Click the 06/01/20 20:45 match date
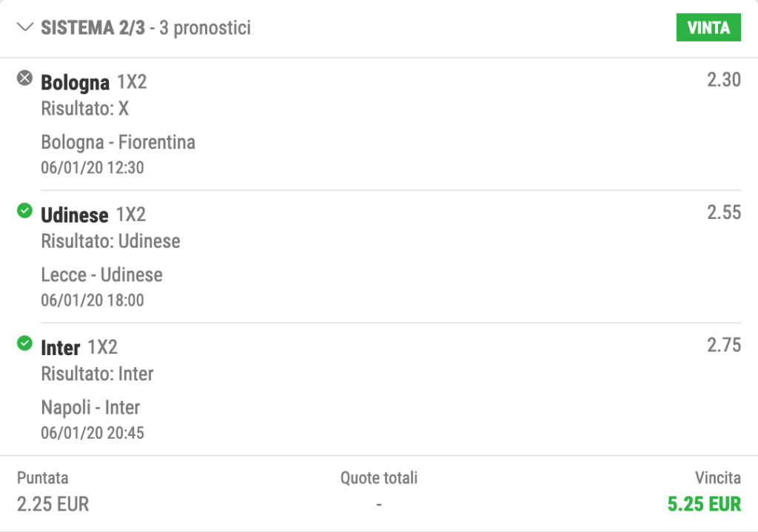 (x=93, y=433)
